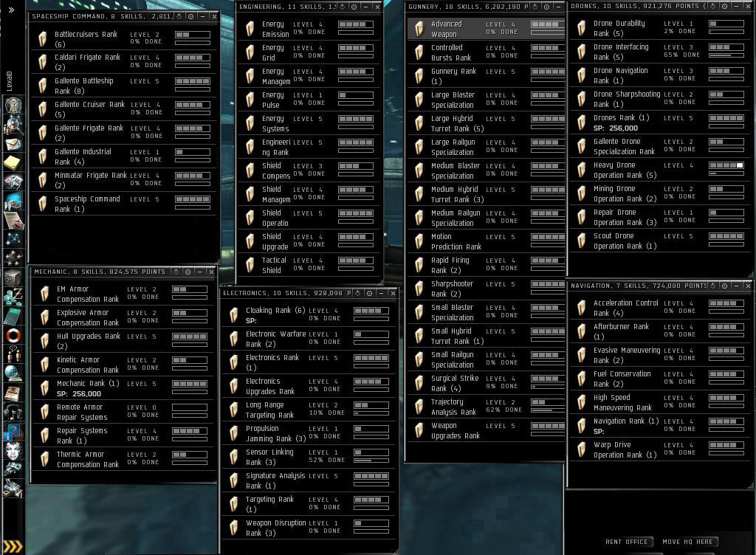Screen dimensions: 756x555
Task: Select the Warp Drive Operation skill row
Action: coord(659,449)
